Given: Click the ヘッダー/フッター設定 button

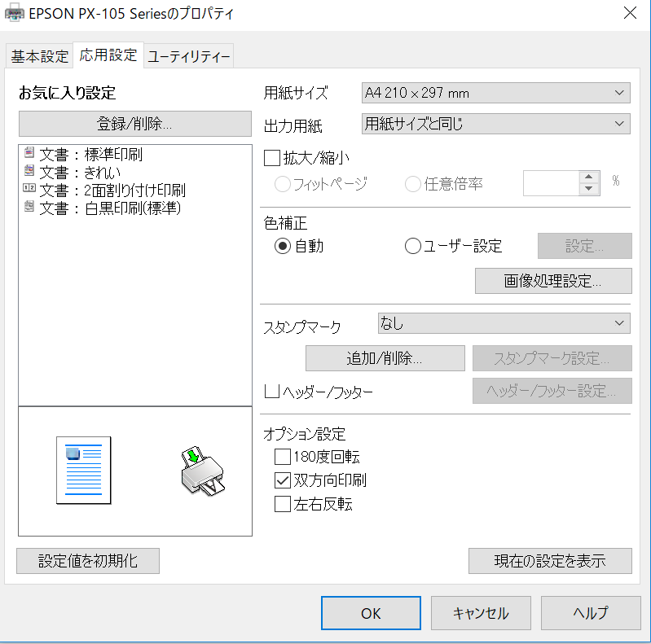Looking at the screenshot, I should point(552,391).
